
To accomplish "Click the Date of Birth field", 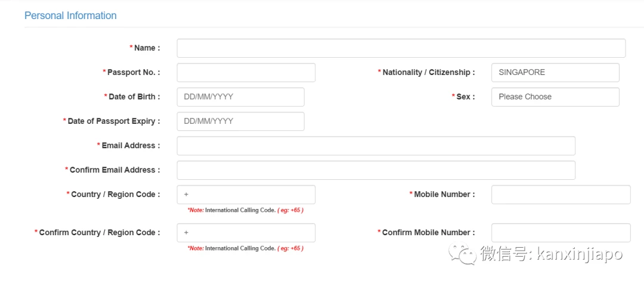I will tap(241, 96).
